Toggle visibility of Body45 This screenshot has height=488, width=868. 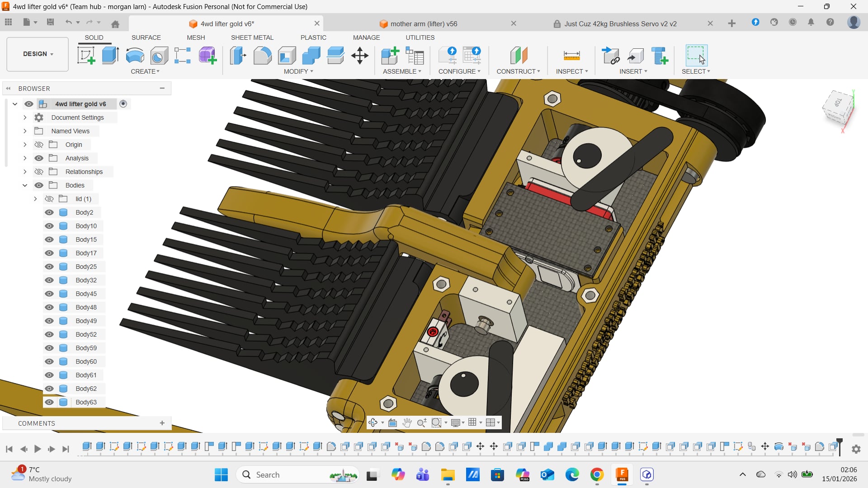point(49,294)
